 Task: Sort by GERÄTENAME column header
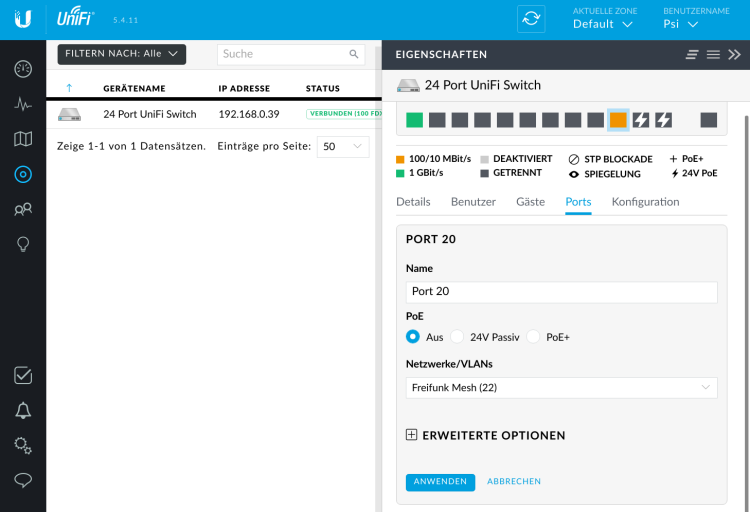(134, 89)
